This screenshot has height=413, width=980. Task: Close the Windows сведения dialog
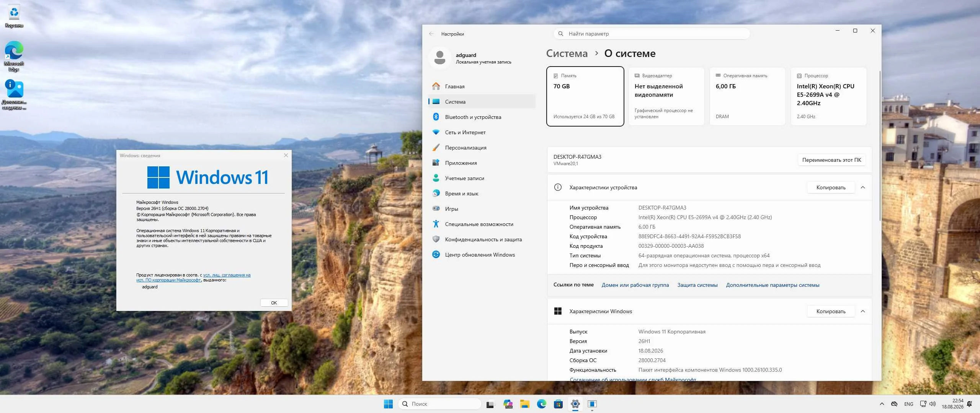(x=286, y=155)
